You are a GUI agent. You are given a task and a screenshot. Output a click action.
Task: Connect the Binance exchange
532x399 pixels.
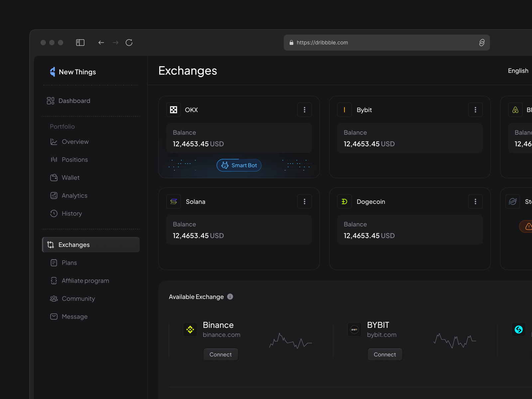[x=221, y=354]
